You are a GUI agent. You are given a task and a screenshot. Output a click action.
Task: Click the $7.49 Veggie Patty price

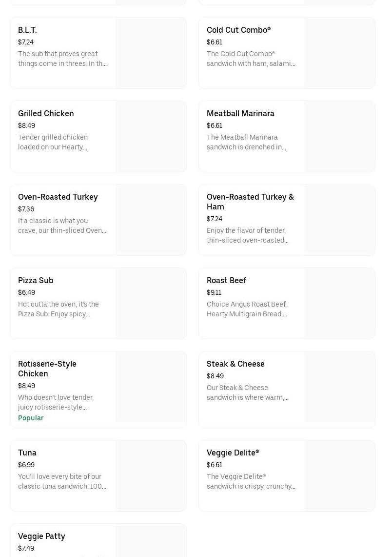point(26,548)
